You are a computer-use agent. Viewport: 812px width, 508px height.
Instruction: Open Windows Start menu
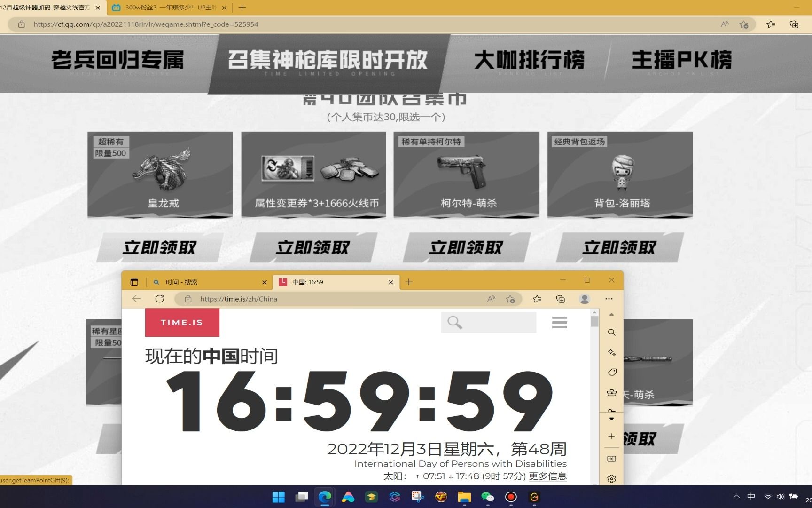(x=278, y=497)
